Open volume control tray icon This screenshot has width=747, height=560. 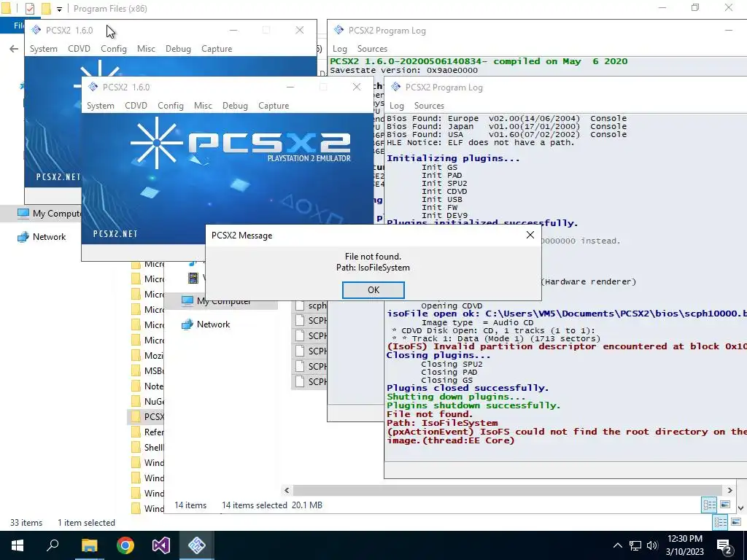coord(652,545)
